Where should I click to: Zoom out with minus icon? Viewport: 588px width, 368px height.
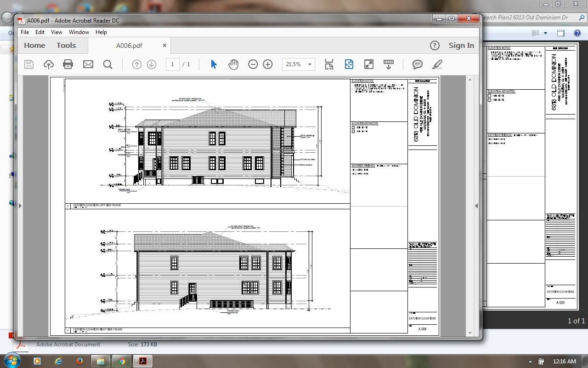tap(253, 64)
